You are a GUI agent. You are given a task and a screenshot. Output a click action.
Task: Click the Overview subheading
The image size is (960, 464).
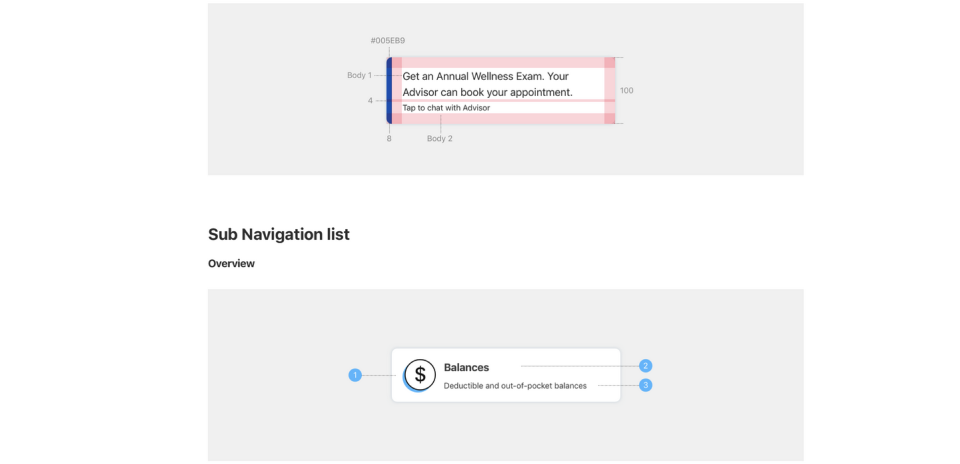(231, 264)
